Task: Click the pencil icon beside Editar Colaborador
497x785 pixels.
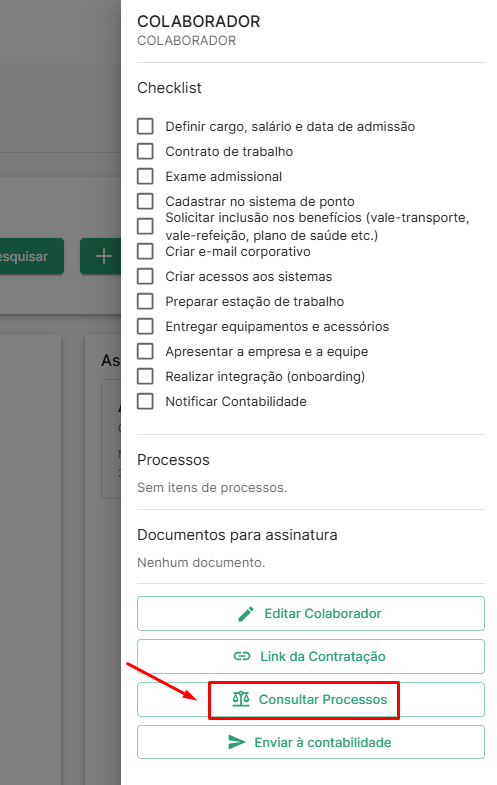Action: (246, 613)
